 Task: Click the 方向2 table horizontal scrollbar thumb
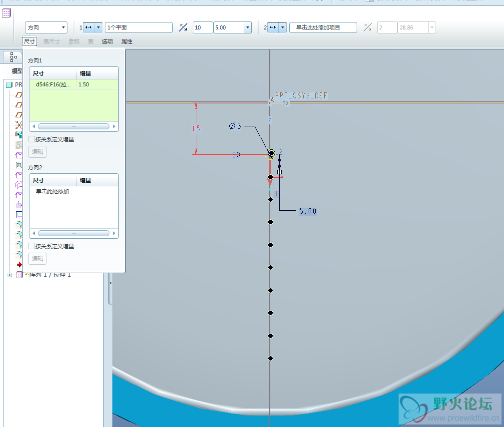tap(73, 233)
